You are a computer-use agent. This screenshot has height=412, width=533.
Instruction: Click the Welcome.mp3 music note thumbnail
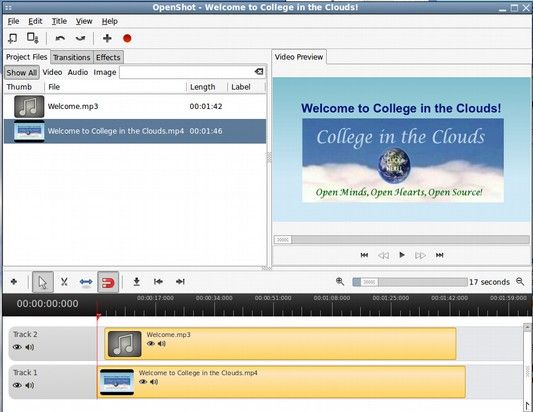tap(29, 106)
